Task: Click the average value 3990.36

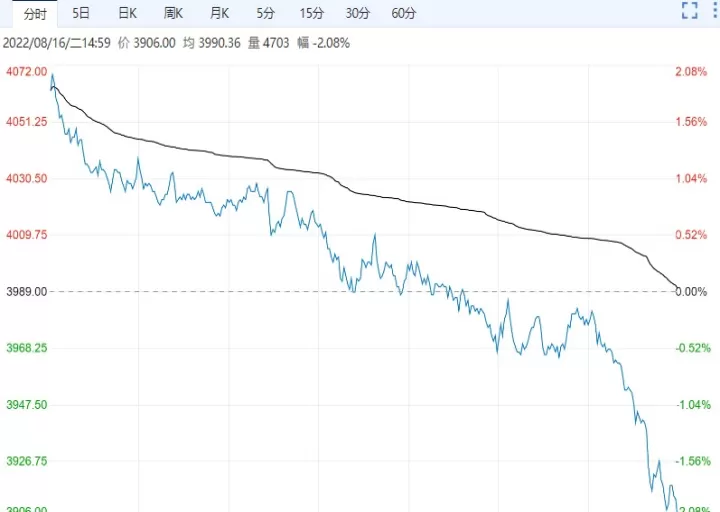Action: click(219, 43)
